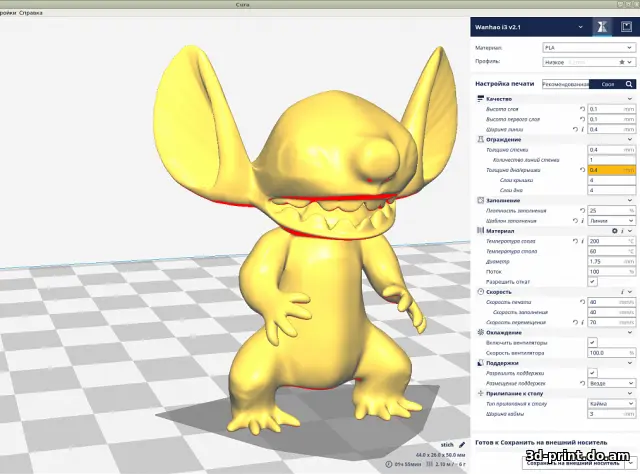Reset the Толщина дна/крышки value

[x=582, y=170]
